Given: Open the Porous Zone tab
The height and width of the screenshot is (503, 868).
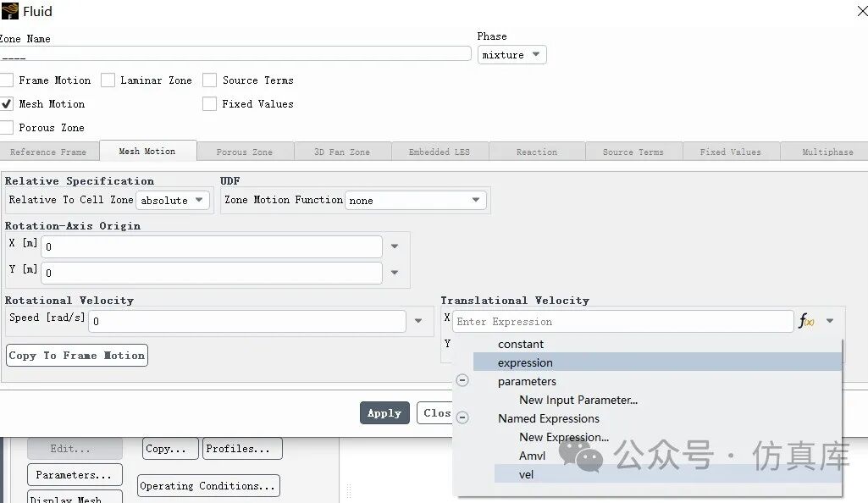Looking at the screenshot, I should click(245, 152).
